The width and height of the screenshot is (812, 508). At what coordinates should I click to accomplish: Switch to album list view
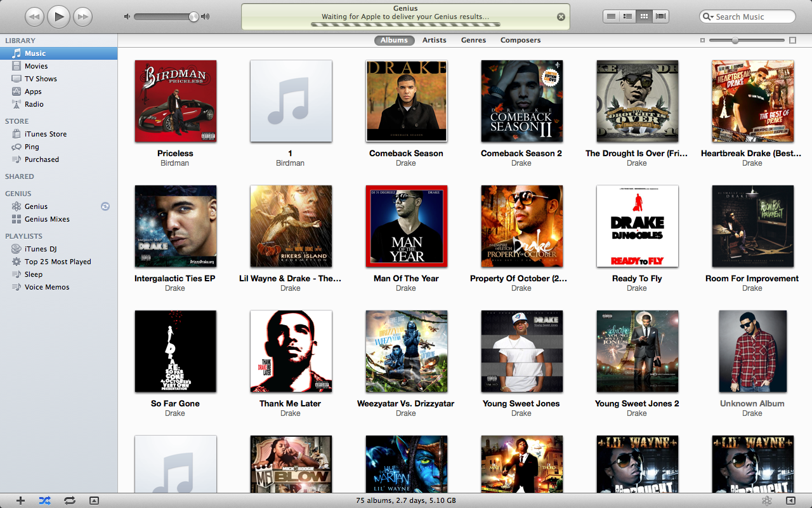(627, 17)
